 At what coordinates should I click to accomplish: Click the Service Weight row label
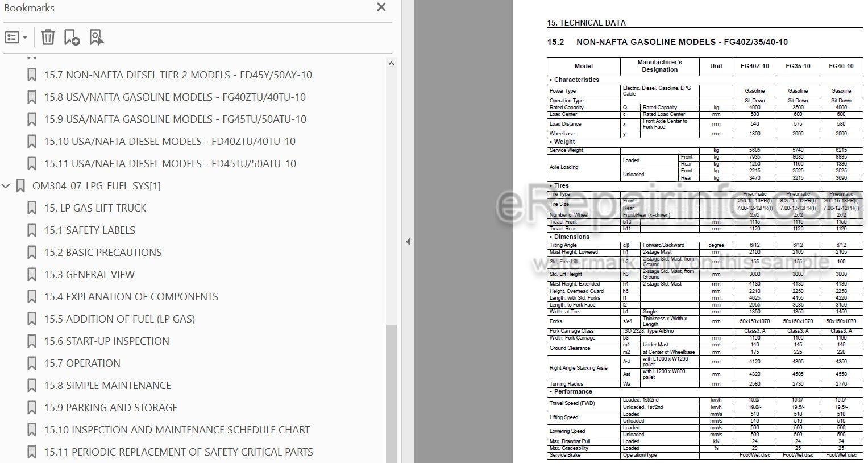tap(566, 150)
